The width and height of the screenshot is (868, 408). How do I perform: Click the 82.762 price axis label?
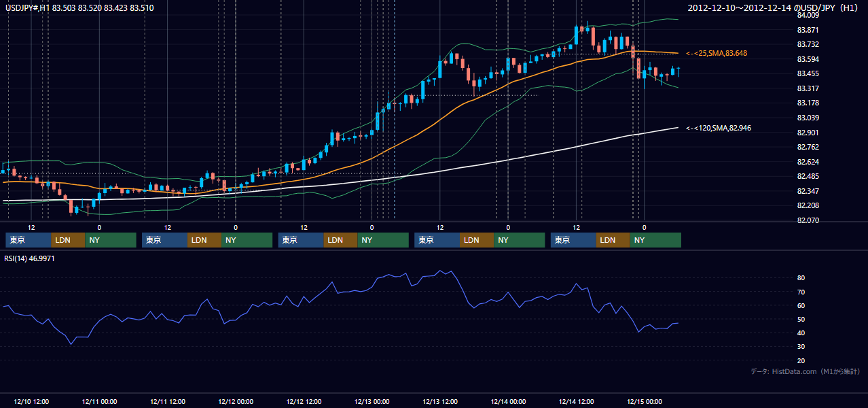coord(808,148)
